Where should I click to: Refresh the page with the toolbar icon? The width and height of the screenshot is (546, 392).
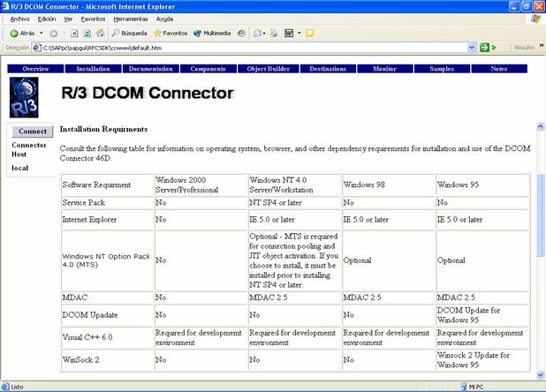click(x=87, y=34)
